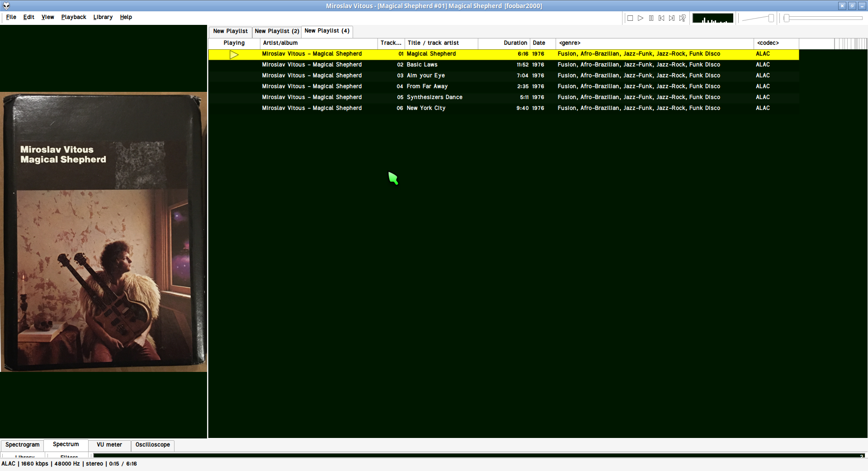This screenshot has height=471, width=868.
Task: Open the Edit menu
Action: tap(29, 17)
